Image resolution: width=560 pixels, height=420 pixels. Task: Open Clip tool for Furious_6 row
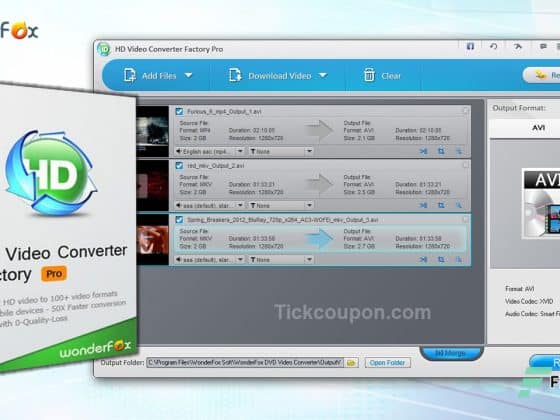[424, 151]
